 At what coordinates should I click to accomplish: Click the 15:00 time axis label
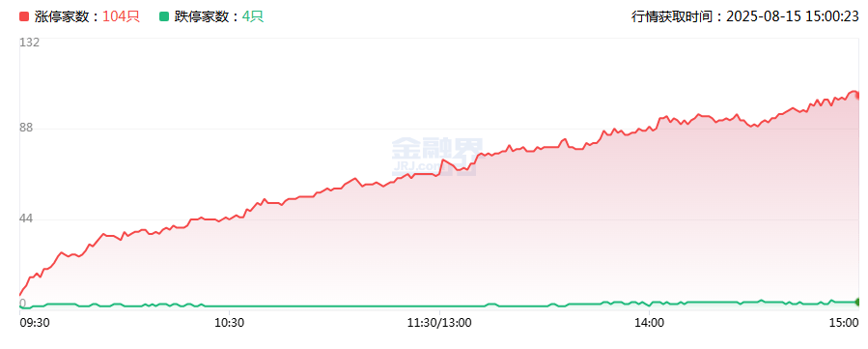[x=844, y=322]
